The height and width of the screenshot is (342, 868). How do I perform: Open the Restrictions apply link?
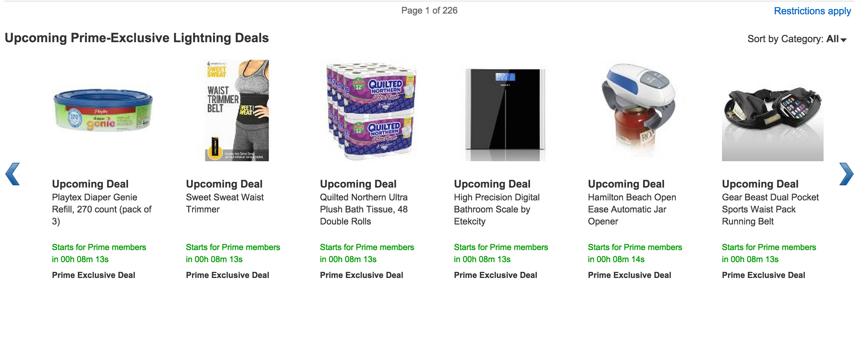812,11
